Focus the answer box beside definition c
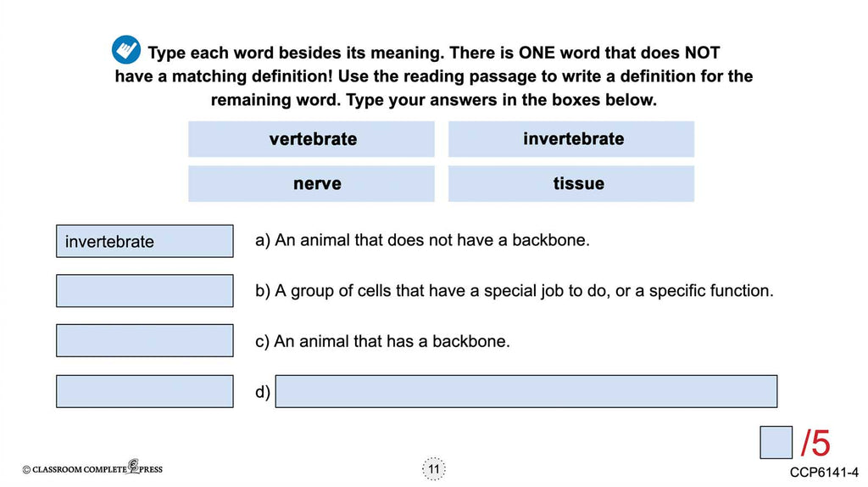Viewport: 868px width, 487px height. (x=144, y=340)
